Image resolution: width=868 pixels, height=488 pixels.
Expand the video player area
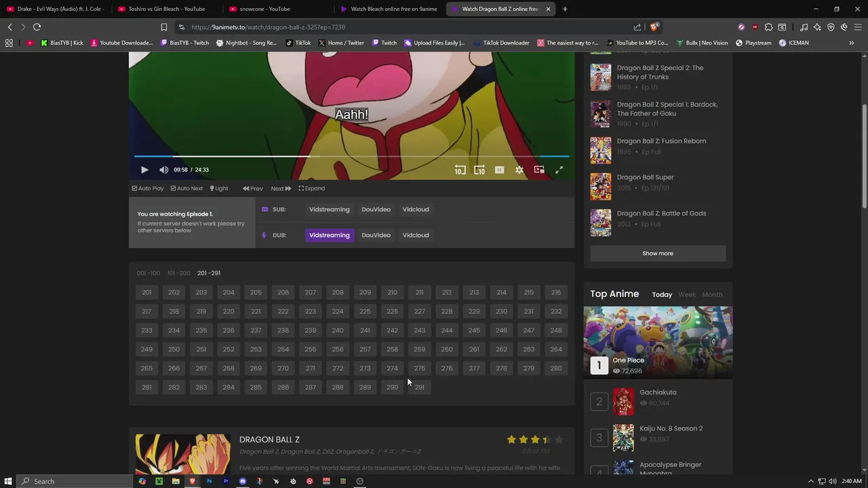(312, 188)
